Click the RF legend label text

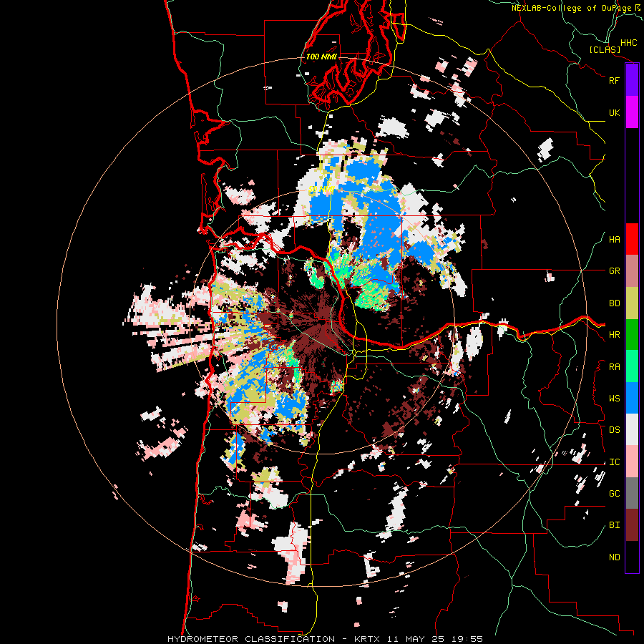point(614,80)
